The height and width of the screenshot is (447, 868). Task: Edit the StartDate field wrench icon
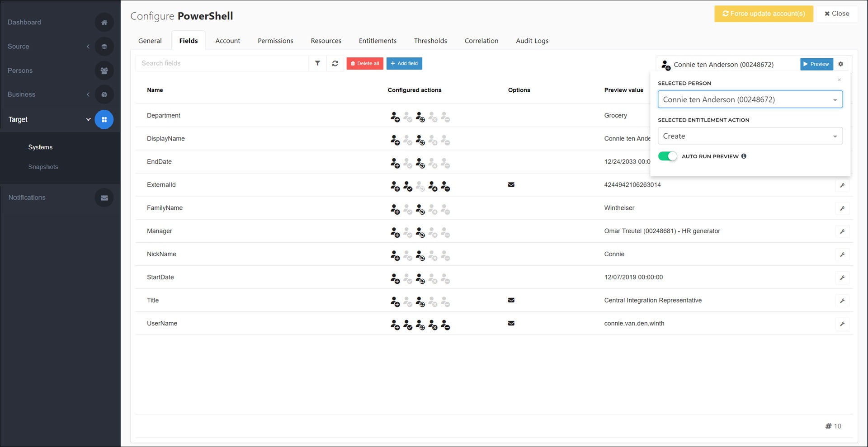(x=842, y=278)
